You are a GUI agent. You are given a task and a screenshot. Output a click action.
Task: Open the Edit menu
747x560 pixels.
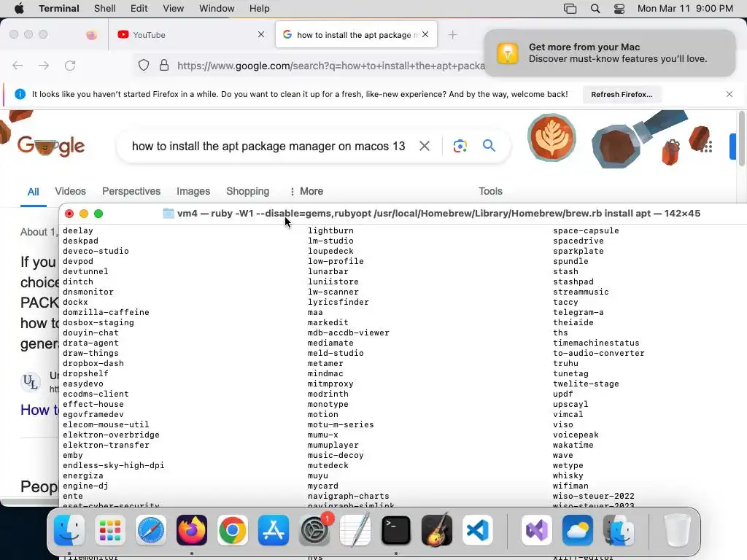click(139, 8)
